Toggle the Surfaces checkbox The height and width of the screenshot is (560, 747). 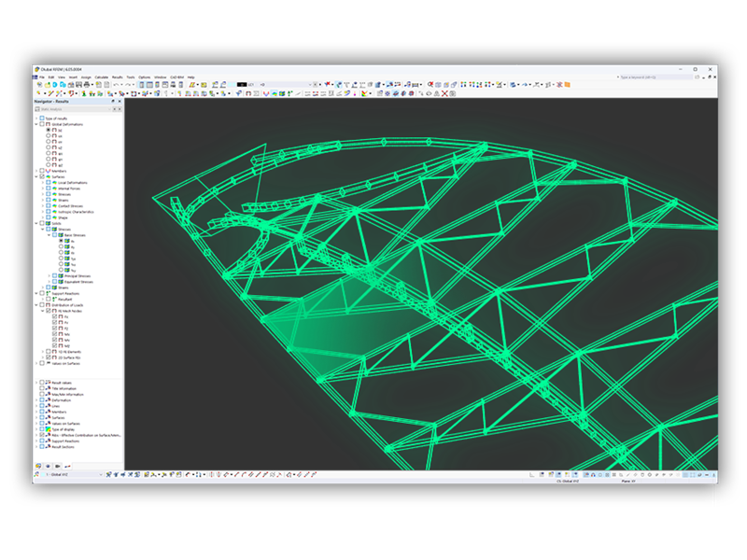click(x=42, y=176)
